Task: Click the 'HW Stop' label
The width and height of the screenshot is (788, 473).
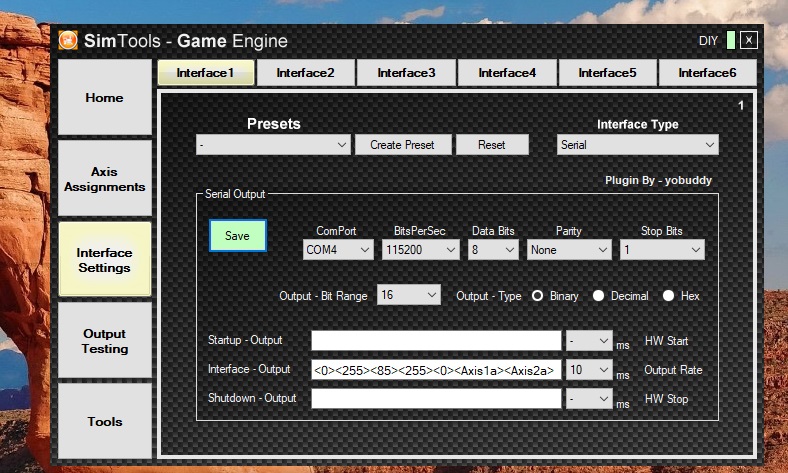Action: pos(666,399)
